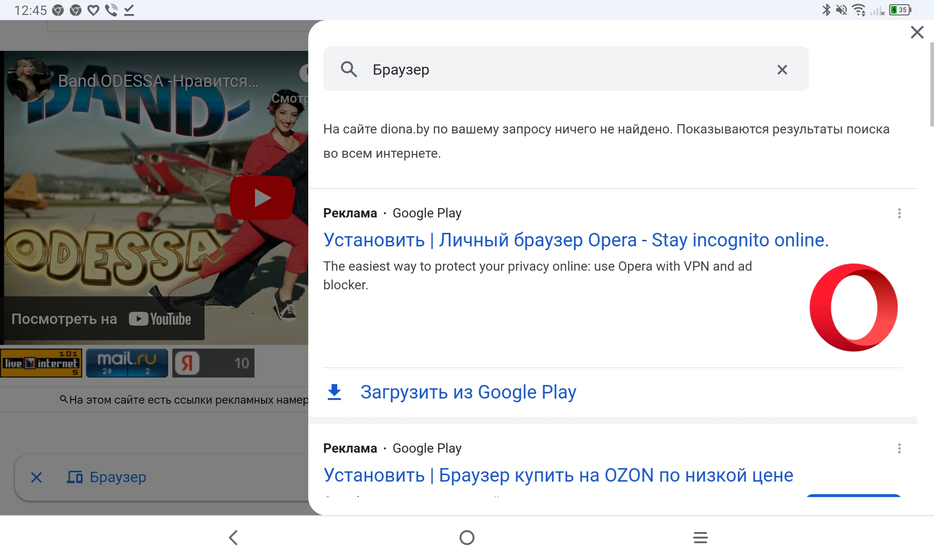Clear the Браузер search query

[x=782, y=70]
